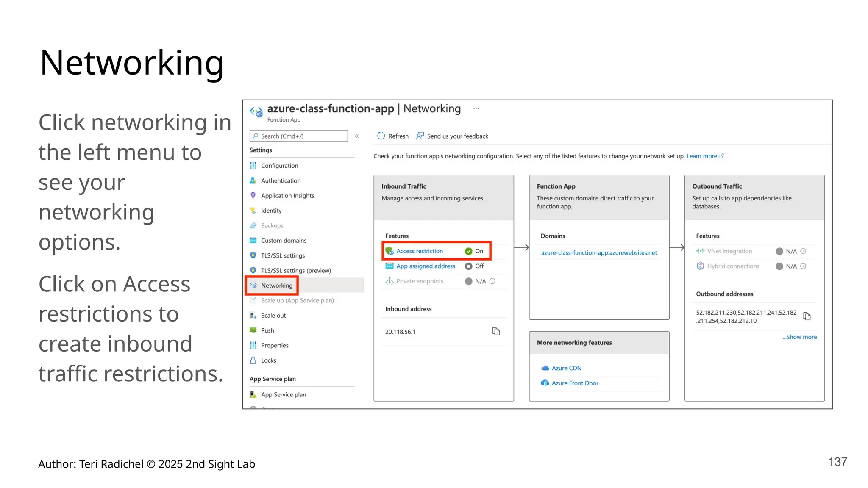Open the Azure CDN link
This screenshot has height=488, width=868.
tap(566, 368)
